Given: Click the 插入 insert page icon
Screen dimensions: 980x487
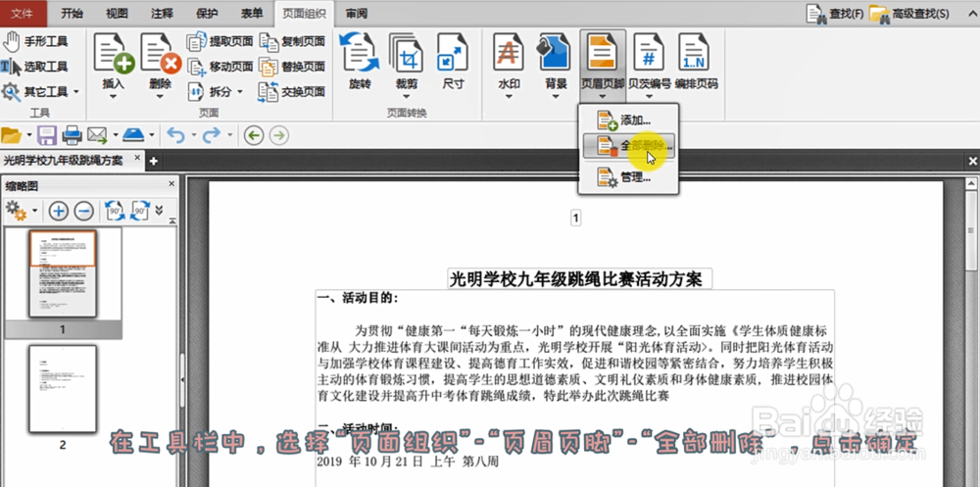Looking at the screenshot, I should tap(113, 55).
